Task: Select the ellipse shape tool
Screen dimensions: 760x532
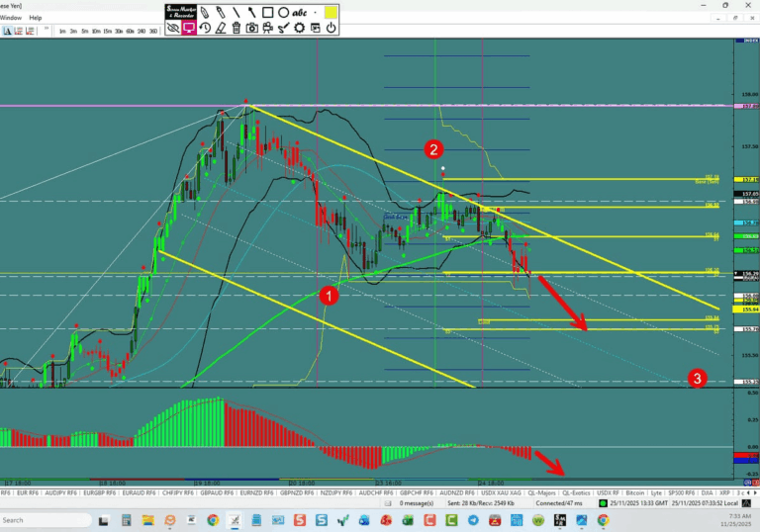Action: pyautogui.click(x=284, y=13)
